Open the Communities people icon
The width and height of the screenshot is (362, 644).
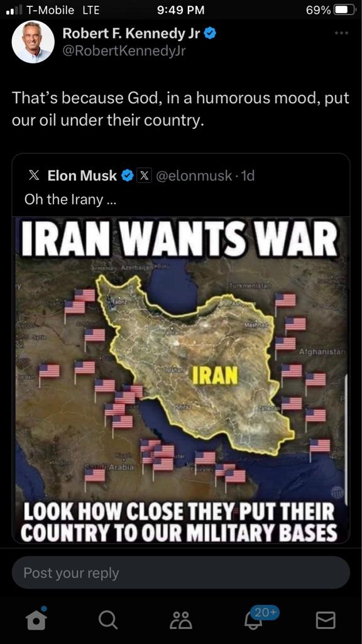point(181,619)
